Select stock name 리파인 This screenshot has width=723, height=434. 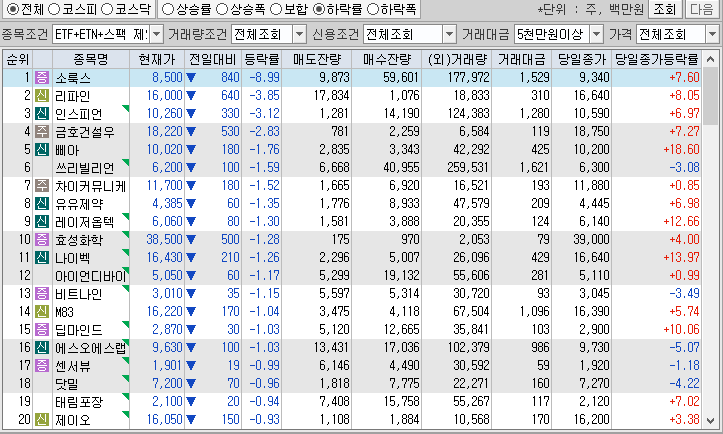pos(73,95)
